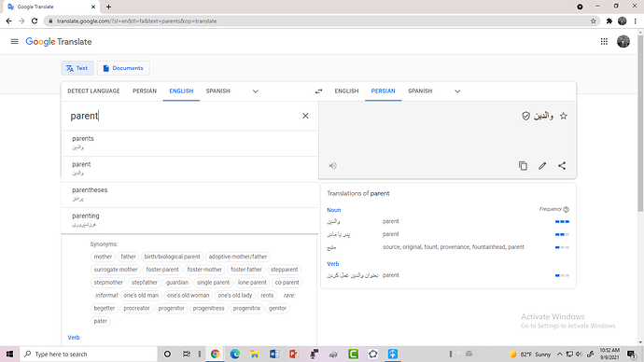The image size is (644, 362).
Task: Expand the source language list
Action: (256, 91)
